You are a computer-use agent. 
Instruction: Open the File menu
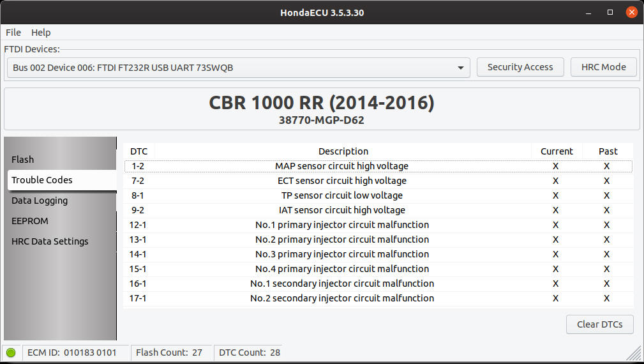(13, 33)
